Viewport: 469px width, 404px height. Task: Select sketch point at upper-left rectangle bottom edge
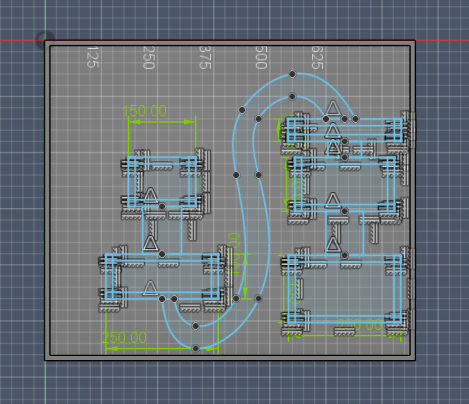tap(162, 207)
